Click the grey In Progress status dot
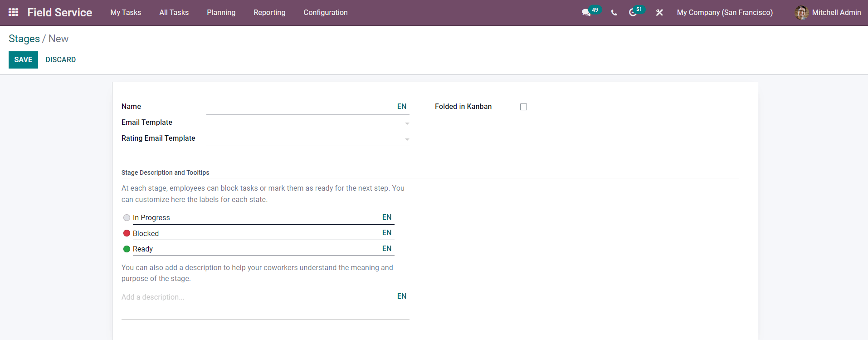Screen dimensions: 868x340 [x=127, y=218]
